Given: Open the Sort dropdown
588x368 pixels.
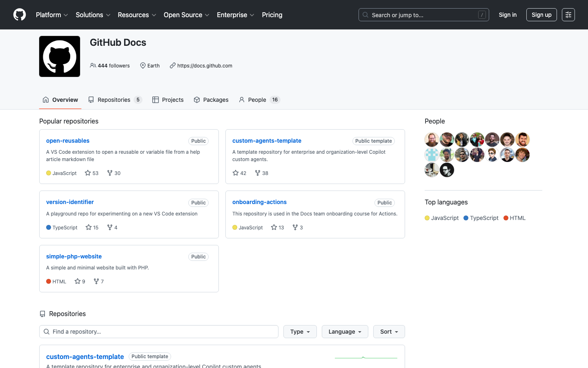Looking at the screenshot, I should coord(389,332).
